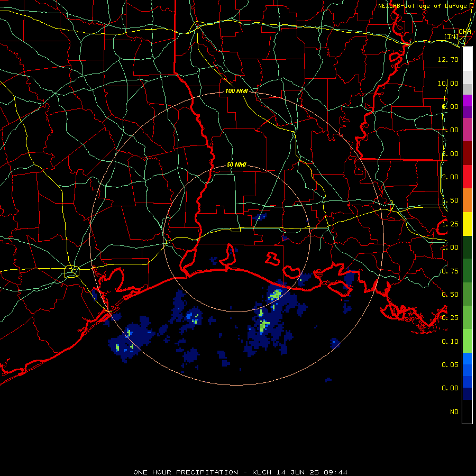This screenshot has height=476, width=476.
Task: Select the darkest green legend swatch
Action: point(467,247)
